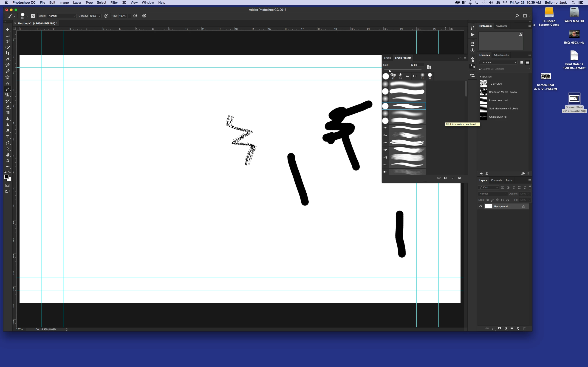Enable airbrush-style build-up effects
The height and width of the screenshot is (367, 588).
135,16
